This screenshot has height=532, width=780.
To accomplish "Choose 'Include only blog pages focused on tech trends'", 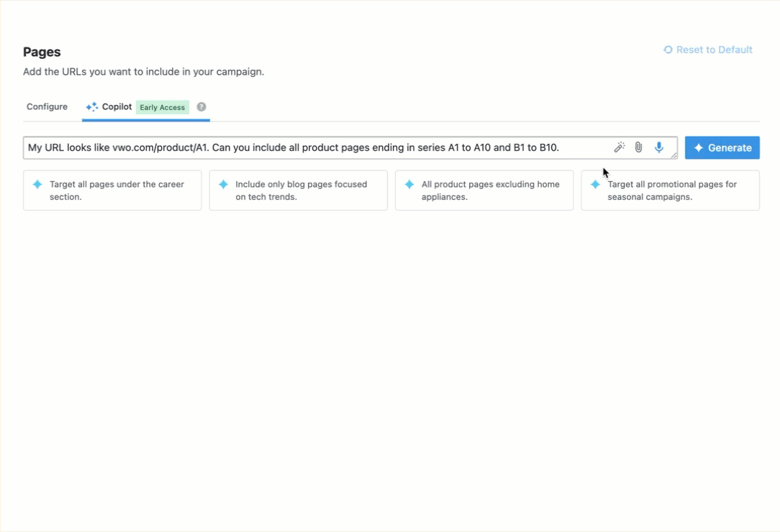I will [x=299, y=191].
